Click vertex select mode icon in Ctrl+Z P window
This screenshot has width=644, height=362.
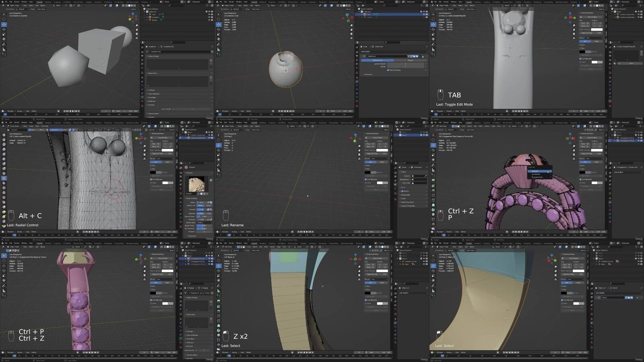click(x=453, y=126)
